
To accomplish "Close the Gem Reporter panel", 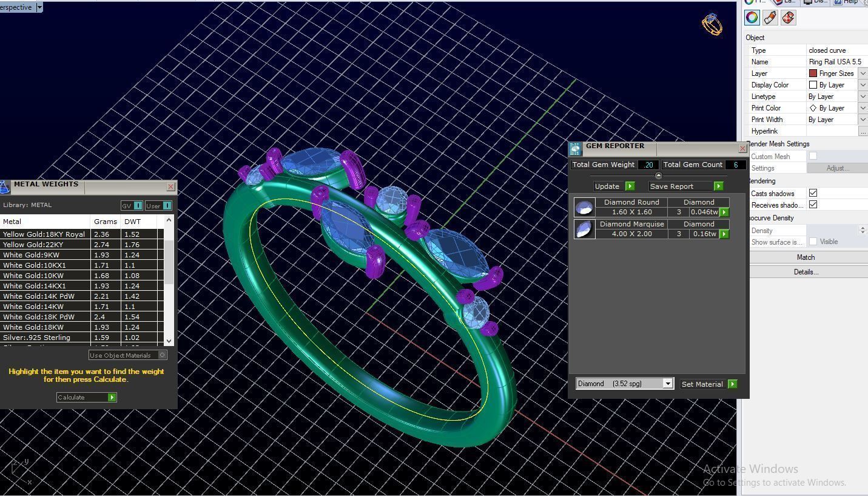I will pyautogui.click(x=742, y=148).
